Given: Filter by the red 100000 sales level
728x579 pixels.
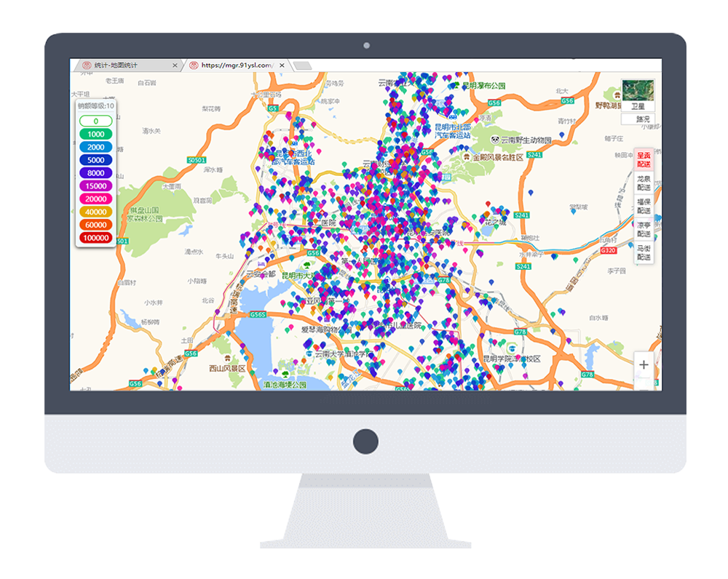Looking at the screenshot, I should pos(95,238).
